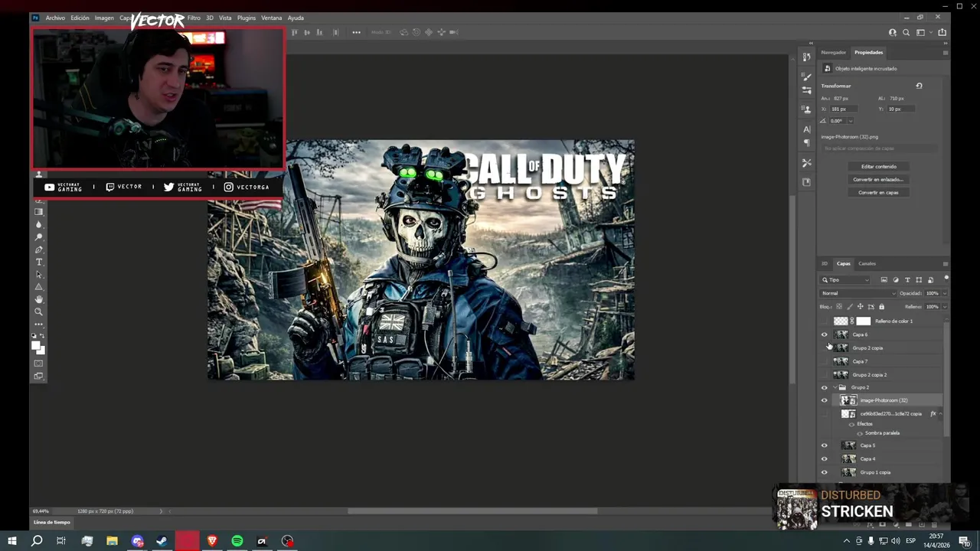Image resolution: width=980 pixels, height=551 pixels.
Task: Hide the image-Photoroom (32) layer
Action: [x=825, y=400]
